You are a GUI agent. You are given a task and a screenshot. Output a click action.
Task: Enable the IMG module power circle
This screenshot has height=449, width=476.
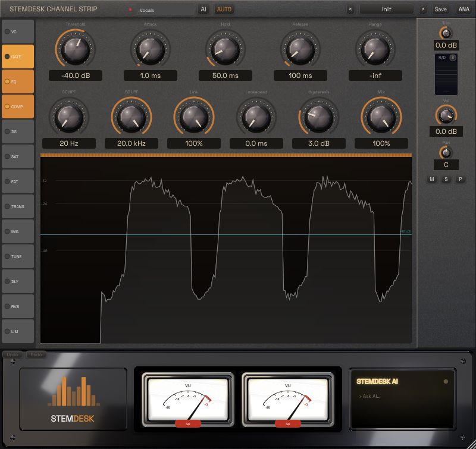coord(7,231)
